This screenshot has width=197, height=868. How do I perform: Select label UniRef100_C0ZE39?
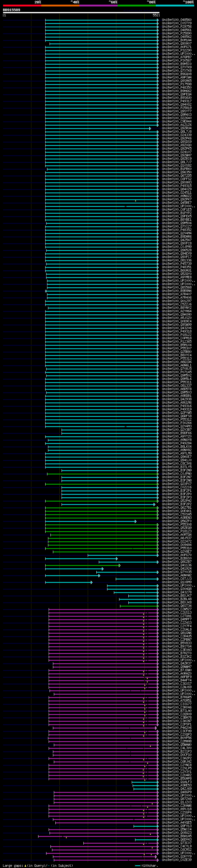click(x=177, y=860)
